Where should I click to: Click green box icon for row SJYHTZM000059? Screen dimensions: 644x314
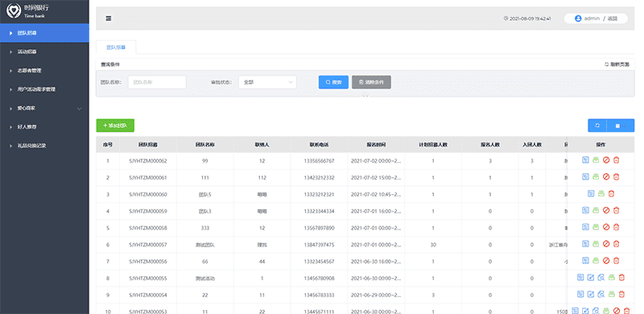596,210
